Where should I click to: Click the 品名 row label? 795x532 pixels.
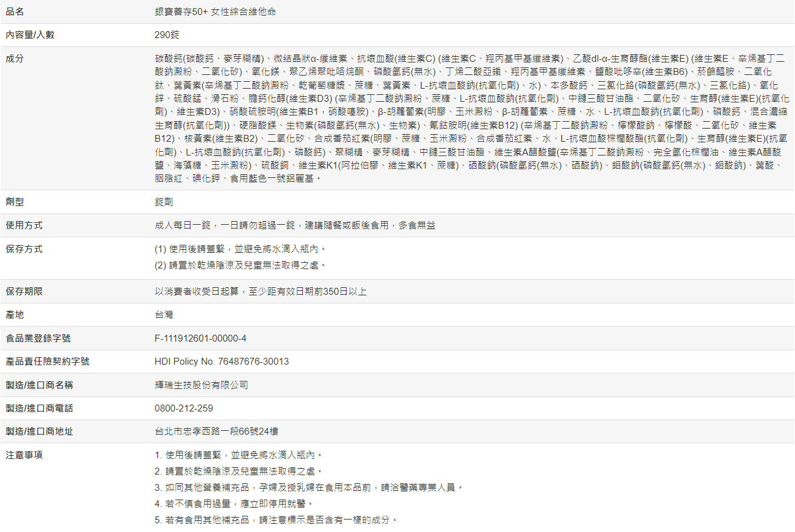click(x=14, y=12)
